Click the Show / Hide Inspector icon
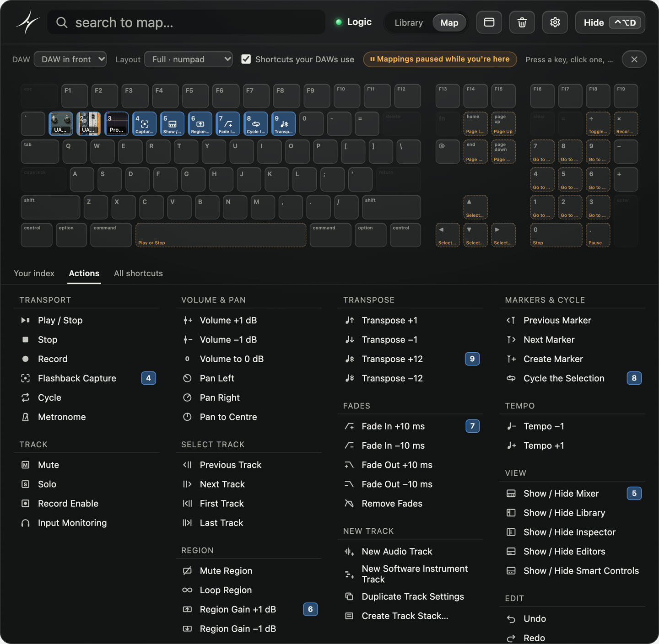 point(511,532)
